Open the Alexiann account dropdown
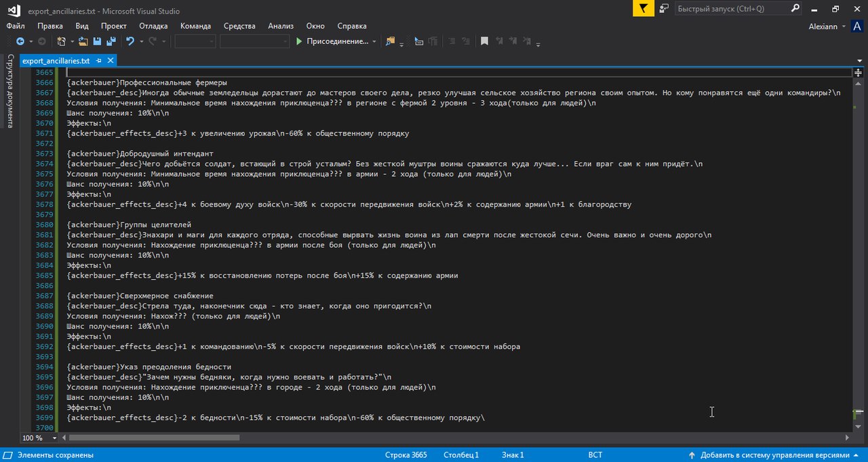The width and height of the screenshot is (868, 462). pyautogui.click(x=843, y=26)
